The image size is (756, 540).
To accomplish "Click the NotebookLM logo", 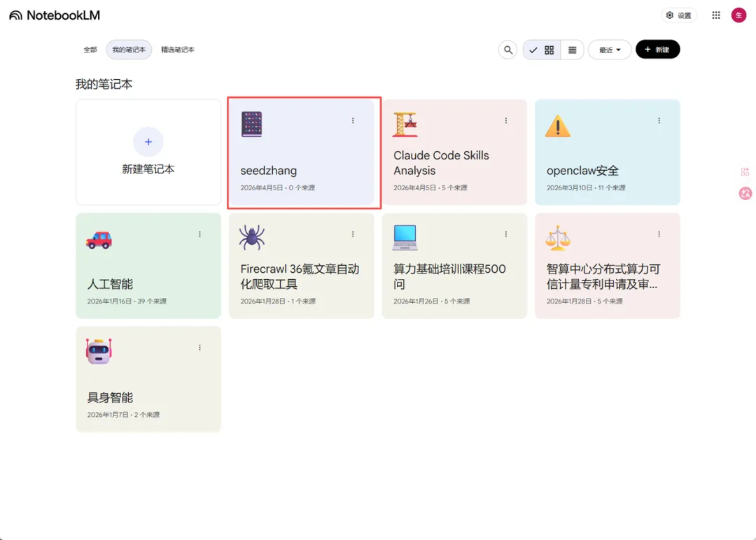I will point(55,15).
